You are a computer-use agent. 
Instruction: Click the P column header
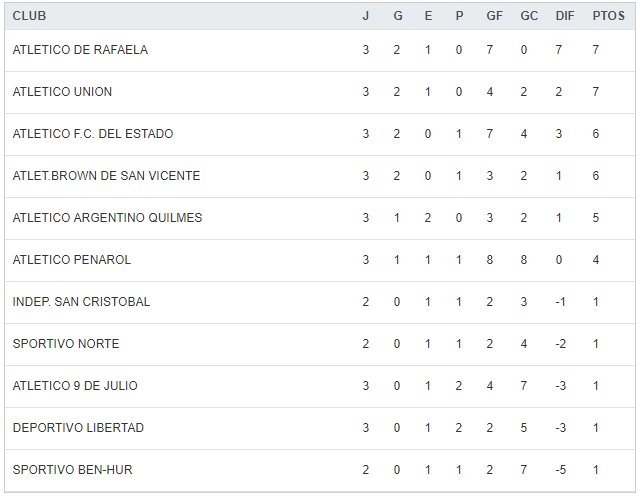[x=459, y=16]
